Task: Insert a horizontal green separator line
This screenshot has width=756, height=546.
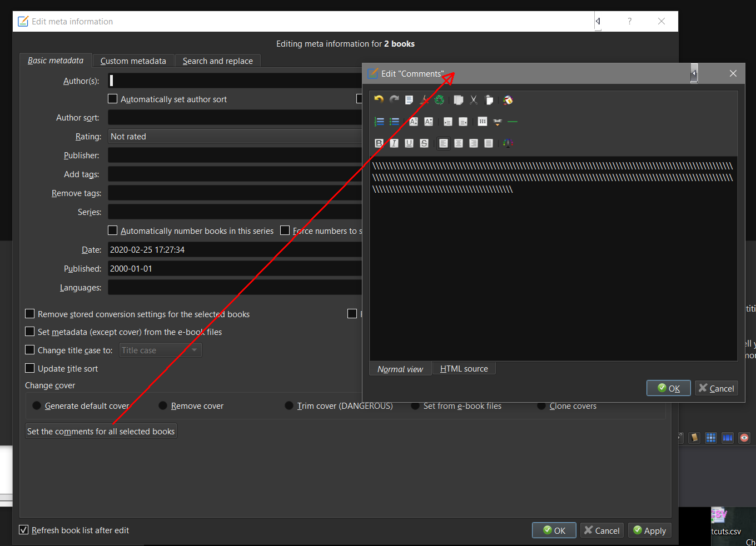Action: click(513, 122)
